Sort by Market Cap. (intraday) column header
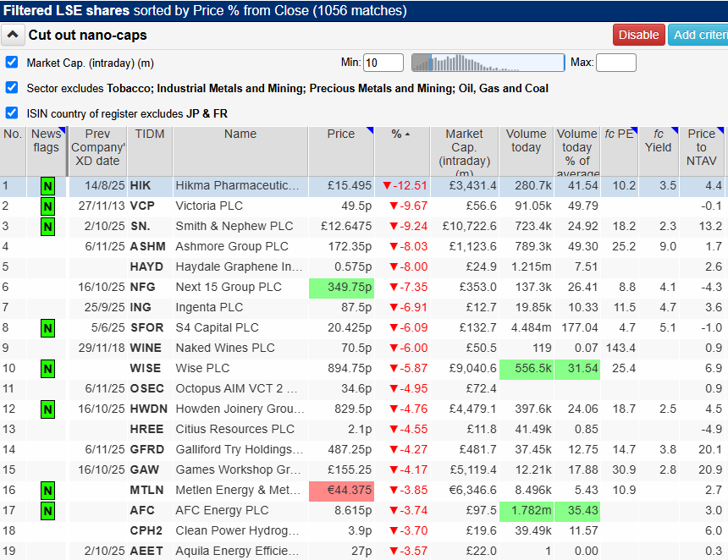The image size is (728, 560). point(464,151)
